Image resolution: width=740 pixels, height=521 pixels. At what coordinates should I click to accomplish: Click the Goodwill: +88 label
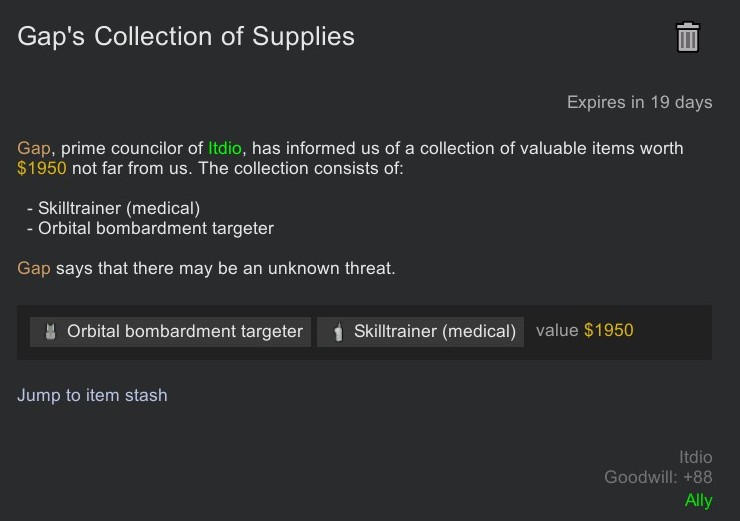[x=658, y=477]
